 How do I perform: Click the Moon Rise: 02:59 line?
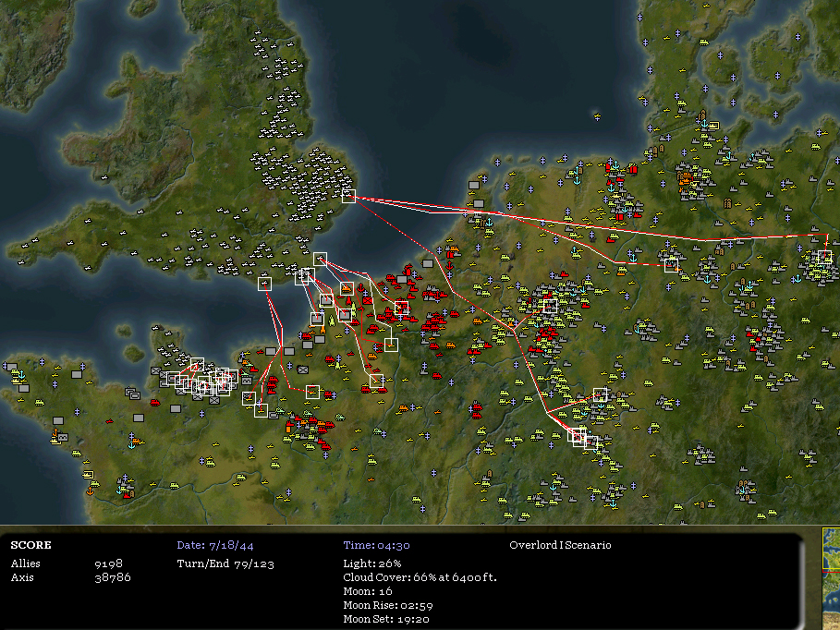click(388, 605)
